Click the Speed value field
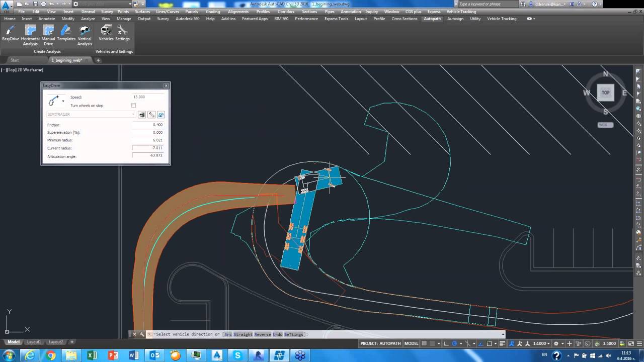This screenshot has width=644, height=362. tap(147, 97)
